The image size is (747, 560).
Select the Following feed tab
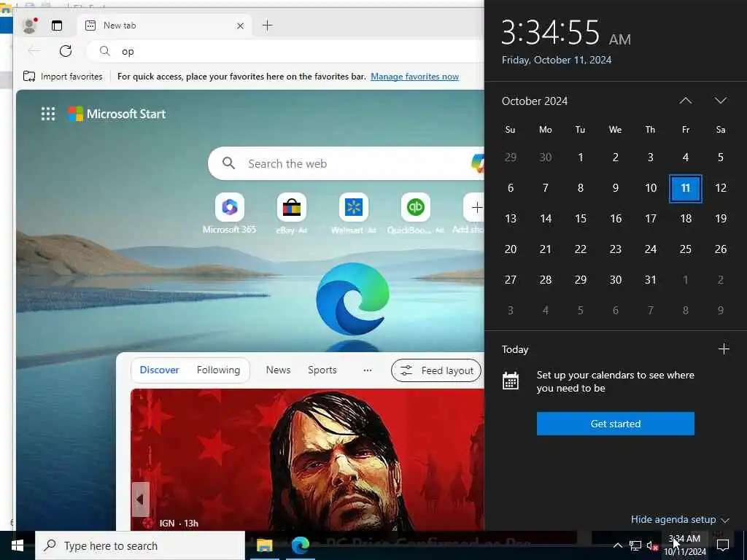pyautogui.click(x=218, y=370)
